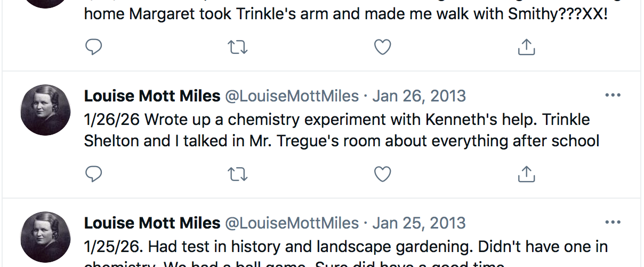This screenshot has height=267, width=644.
Task: Retweet the tweet about walking with Smithy
Action: 238,48
